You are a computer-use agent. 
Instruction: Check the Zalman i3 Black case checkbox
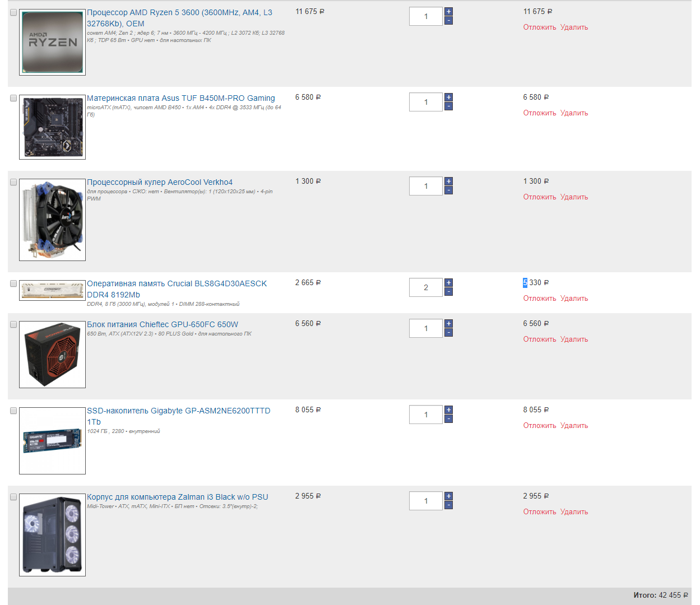coord(13,497)
